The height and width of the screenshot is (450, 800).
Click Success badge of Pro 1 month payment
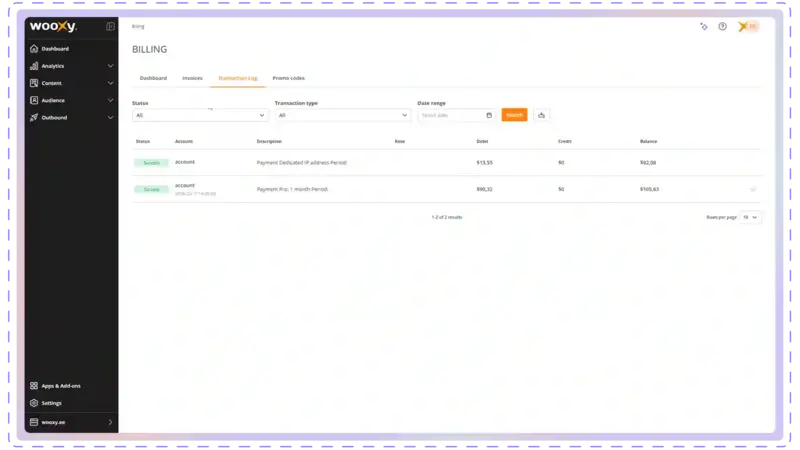(152, 189)
